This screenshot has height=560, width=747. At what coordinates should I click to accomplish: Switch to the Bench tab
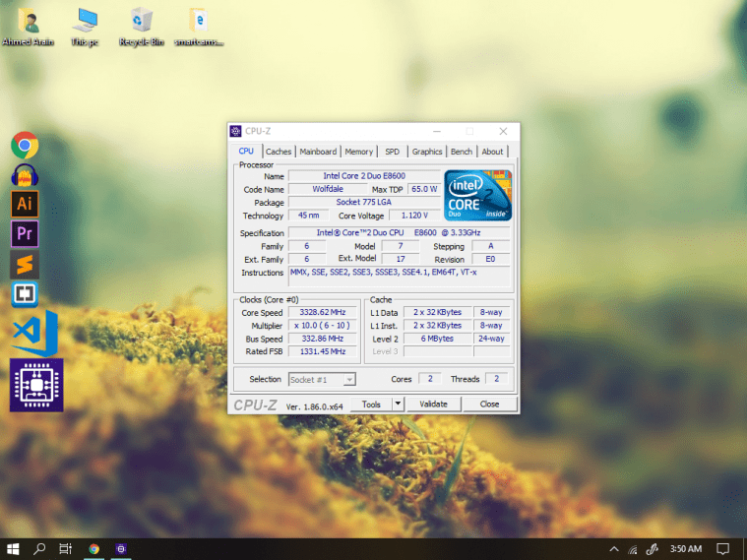[462, 152]
